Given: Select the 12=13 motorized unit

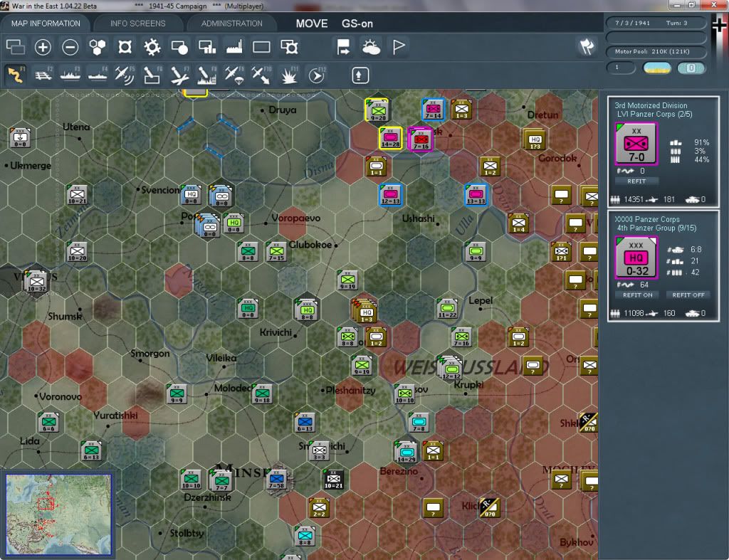Looking at the screenshot, I should pyautogui.click(x=391, y=195).
